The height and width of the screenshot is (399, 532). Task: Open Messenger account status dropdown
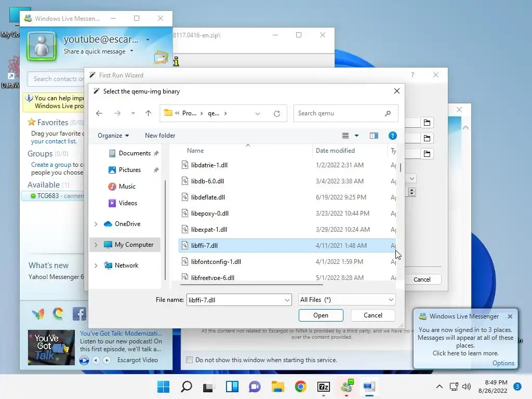pyautogui.click(x=148, y=39)
